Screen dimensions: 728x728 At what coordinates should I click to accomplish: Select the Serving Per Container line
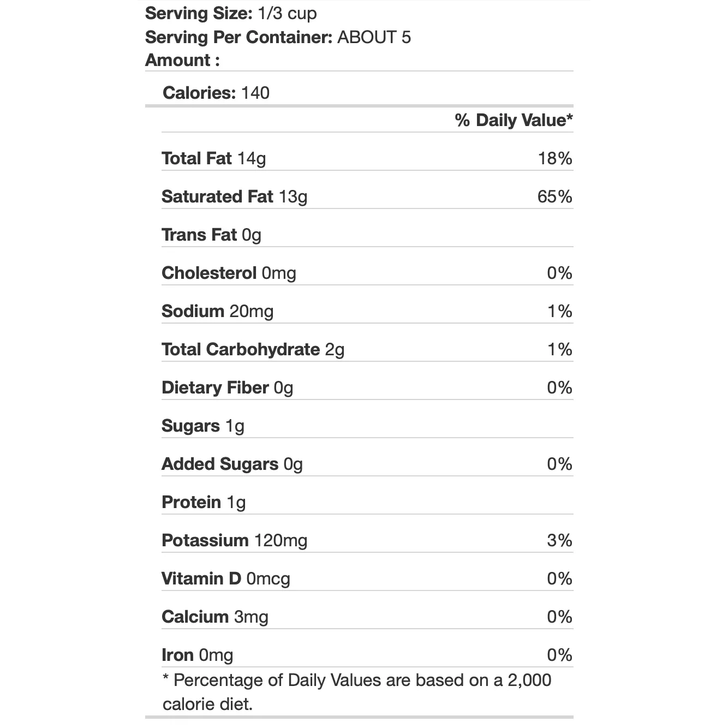point(278,37)
